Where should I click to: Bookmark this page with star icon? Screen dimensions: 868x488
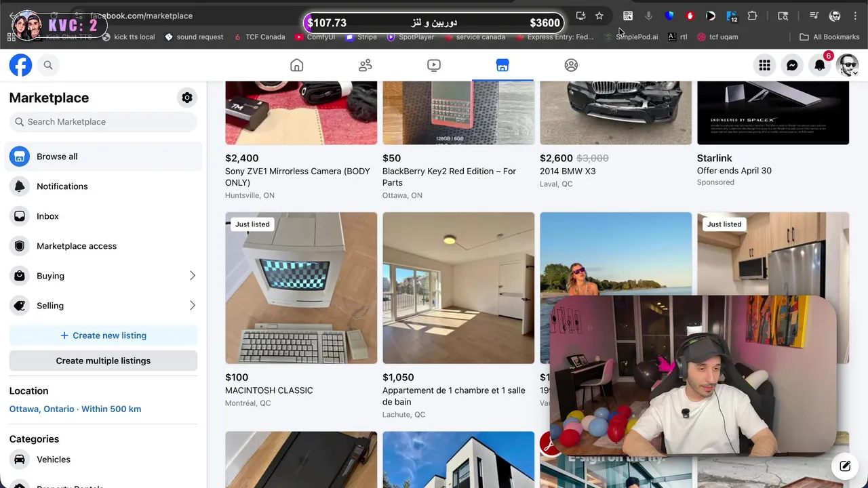click(x=599, y=16)
